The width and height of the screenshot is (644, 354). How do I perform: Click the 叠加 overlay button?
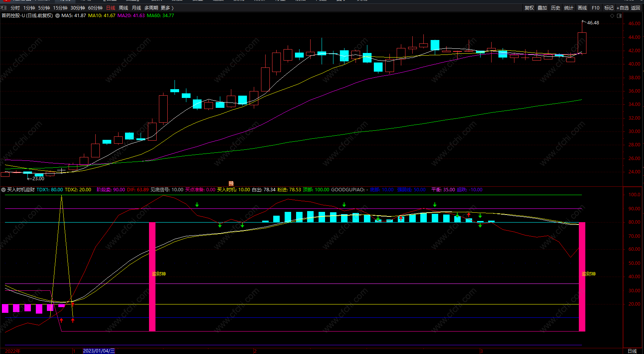pos(542,8)
